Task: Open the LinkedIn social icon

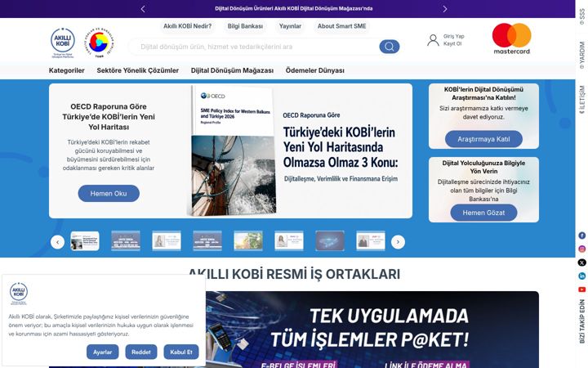Action: (x=581, y=276)
